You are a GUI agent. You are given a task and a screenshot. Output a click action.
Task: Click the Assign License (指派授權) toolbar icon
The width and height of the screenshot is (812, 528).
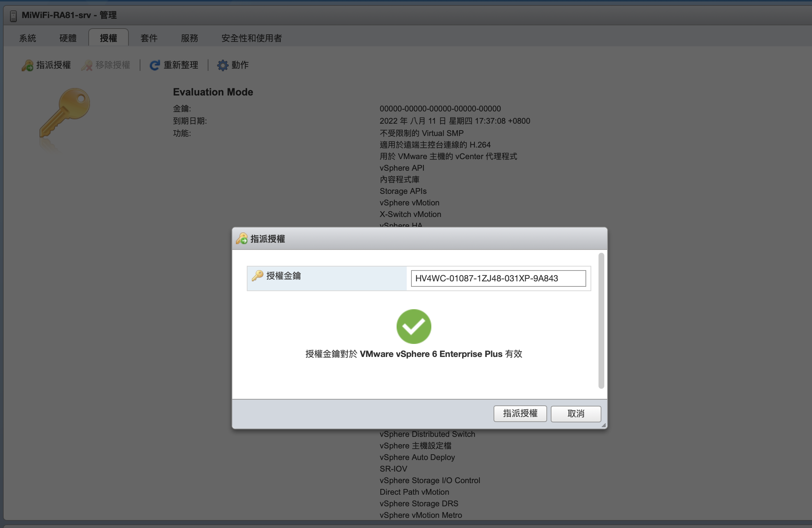tap(28, 65)
